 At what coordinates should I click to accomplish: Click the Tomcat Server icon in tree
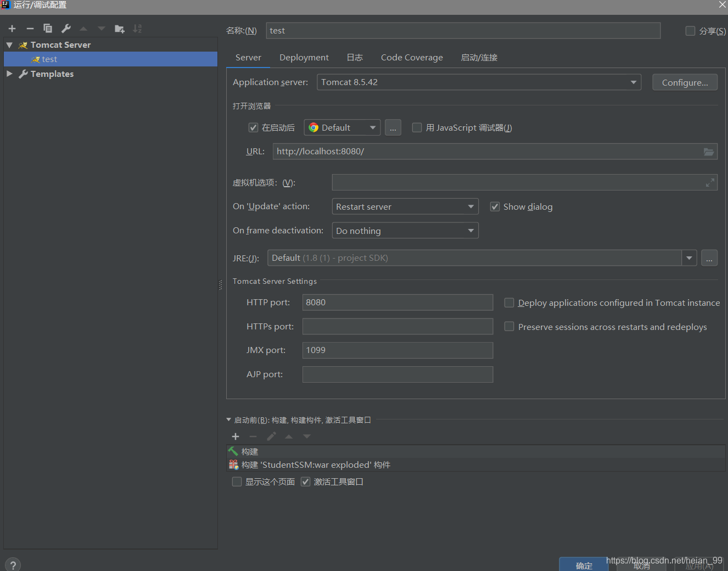pyautogui.click(x=23, y=45)
